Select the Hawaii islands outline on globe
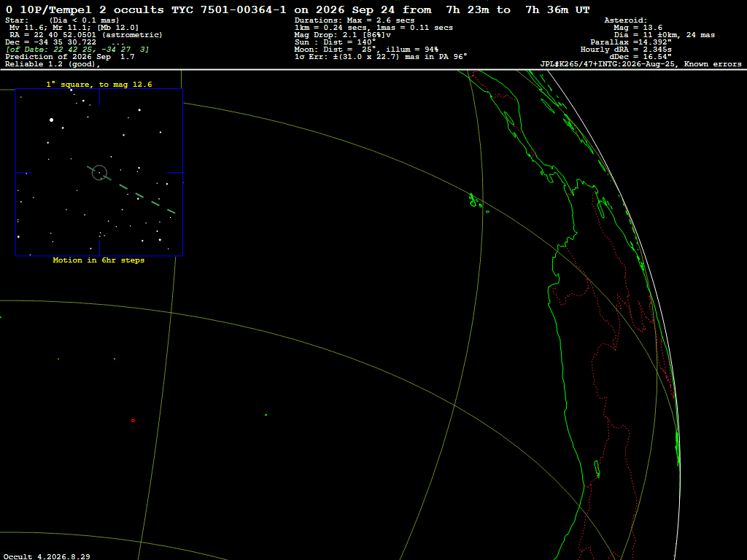Screen dimensions: 747x560 tap(479, 203)
